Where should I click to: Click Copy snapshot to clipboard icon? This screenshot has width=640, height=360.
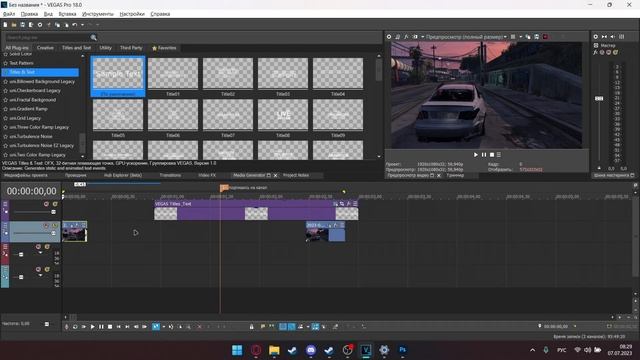(x=528, y=37)
